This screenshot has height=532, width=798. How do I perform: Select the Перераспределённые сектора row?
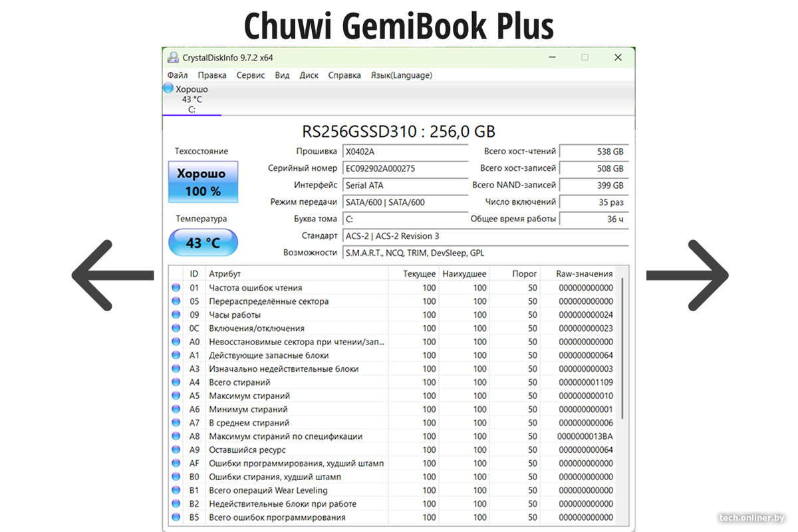tap(392, 301)
